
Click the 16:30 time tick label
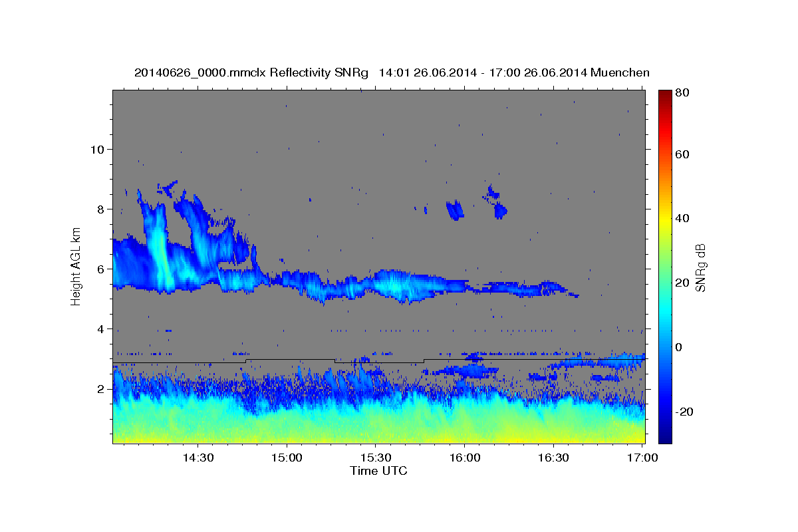tap(553, 458)
